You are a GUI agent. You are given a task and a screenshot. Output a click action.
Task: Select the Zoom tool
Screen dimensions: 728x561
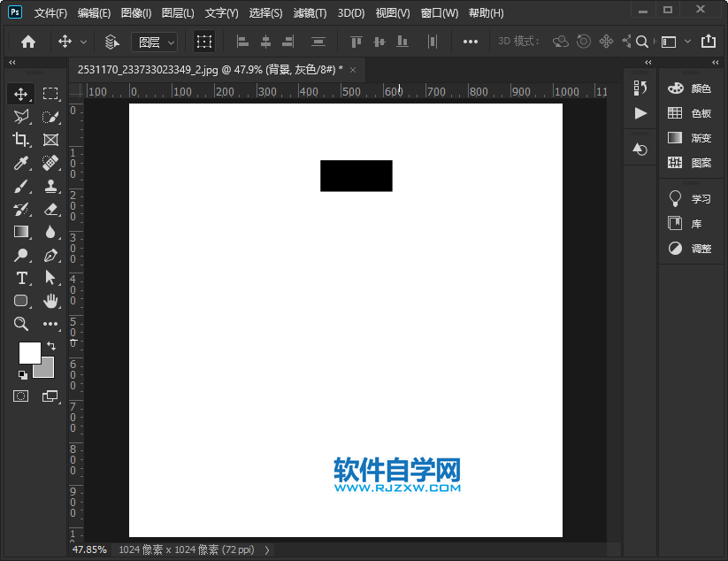[x=21, y=324]
